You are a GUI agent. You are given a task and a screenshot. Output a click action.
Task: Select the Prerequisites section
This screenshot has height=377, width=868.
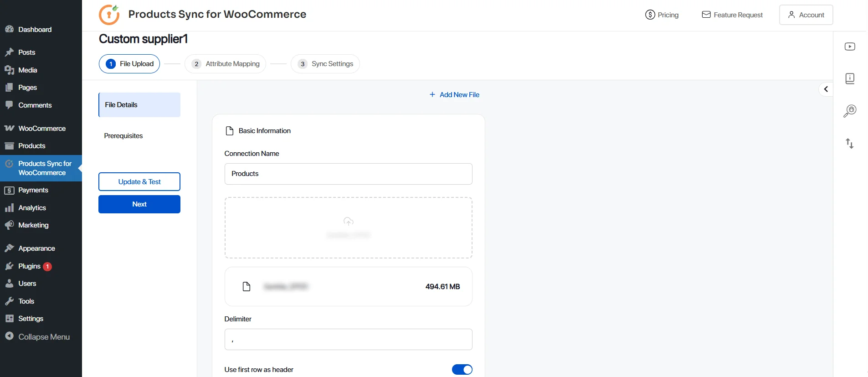pos(123,136)
